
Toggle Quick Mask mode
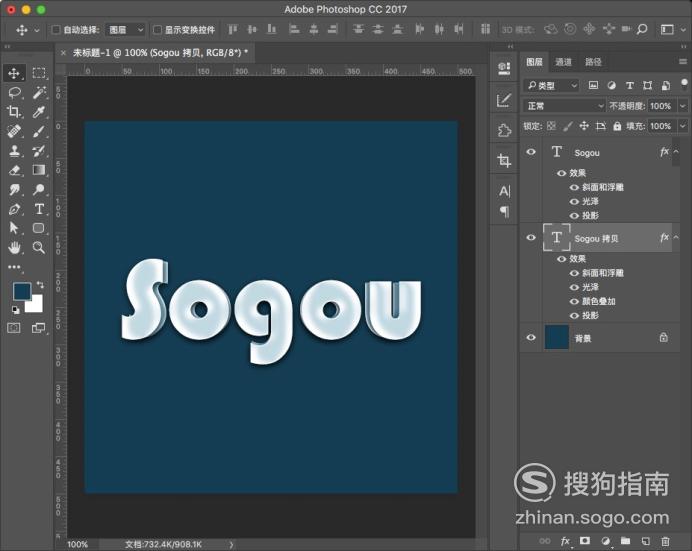click(x=14, y=328)
